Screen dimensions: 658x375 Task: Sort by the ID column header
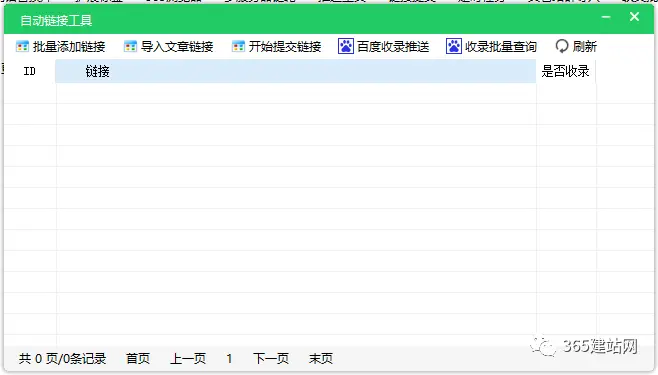(29, 71)
